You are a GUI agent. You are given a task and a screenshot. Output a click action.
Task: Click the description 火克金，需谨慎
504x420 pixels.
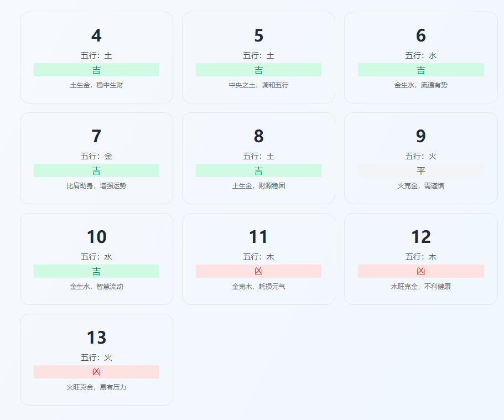click(x=420, y=186)
